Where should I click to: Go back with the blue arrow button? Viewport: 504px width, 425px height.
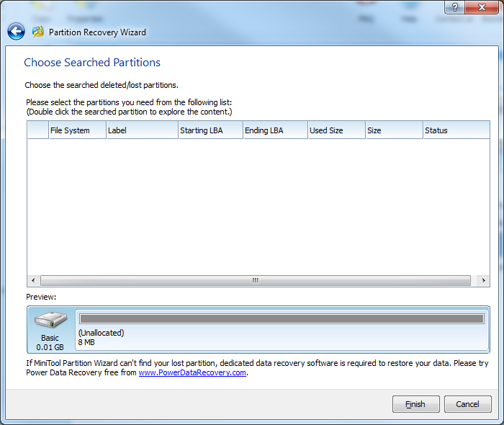tap(16, 32)
